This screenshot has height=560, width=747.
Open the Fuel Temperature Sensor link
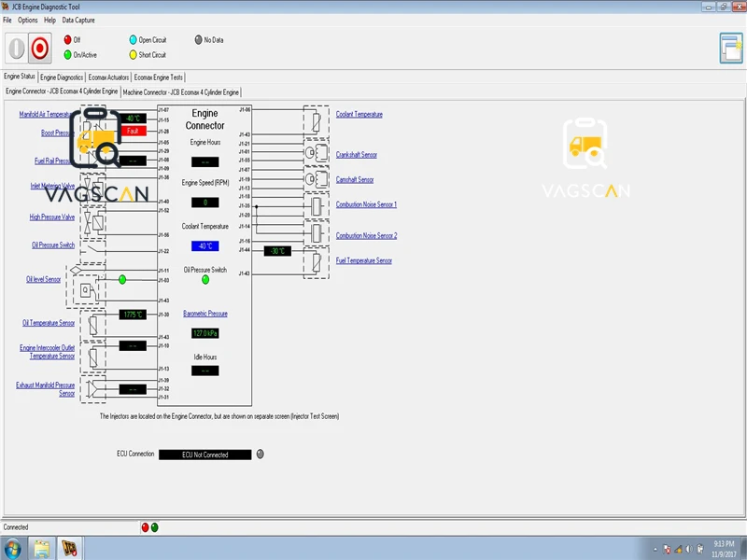(x=364, y=260)
